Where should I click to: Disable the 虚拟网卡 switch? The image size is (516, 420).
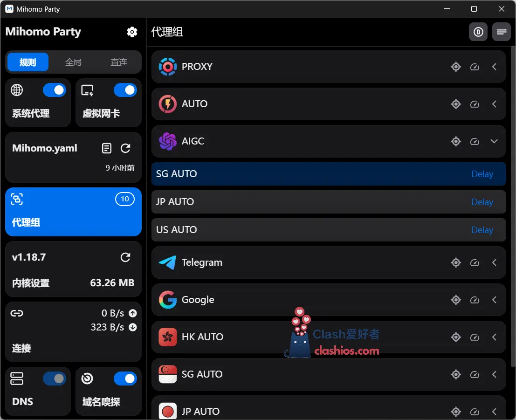pos(125,90)
